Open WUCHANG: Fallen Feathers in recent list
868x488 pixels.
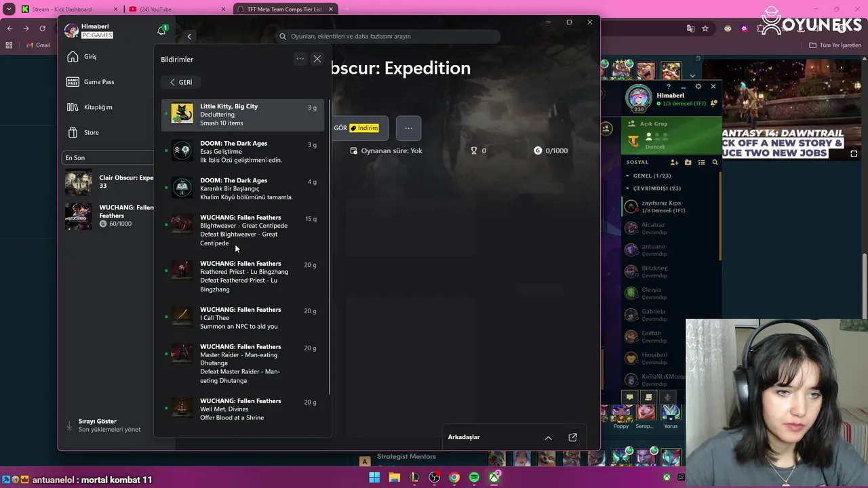(108, 216)
